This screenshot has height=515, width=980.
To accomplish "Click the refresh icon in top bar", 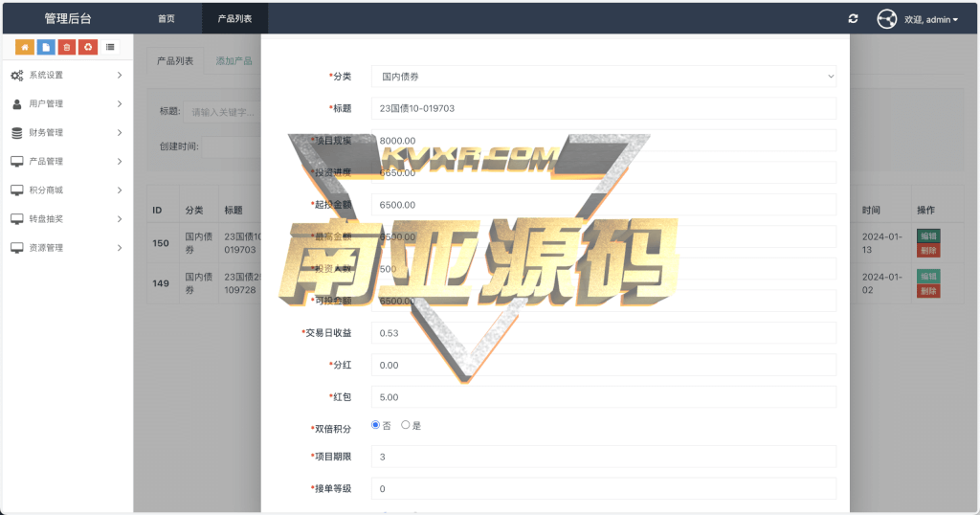I will pyautogui.click(x=853, y=19).
